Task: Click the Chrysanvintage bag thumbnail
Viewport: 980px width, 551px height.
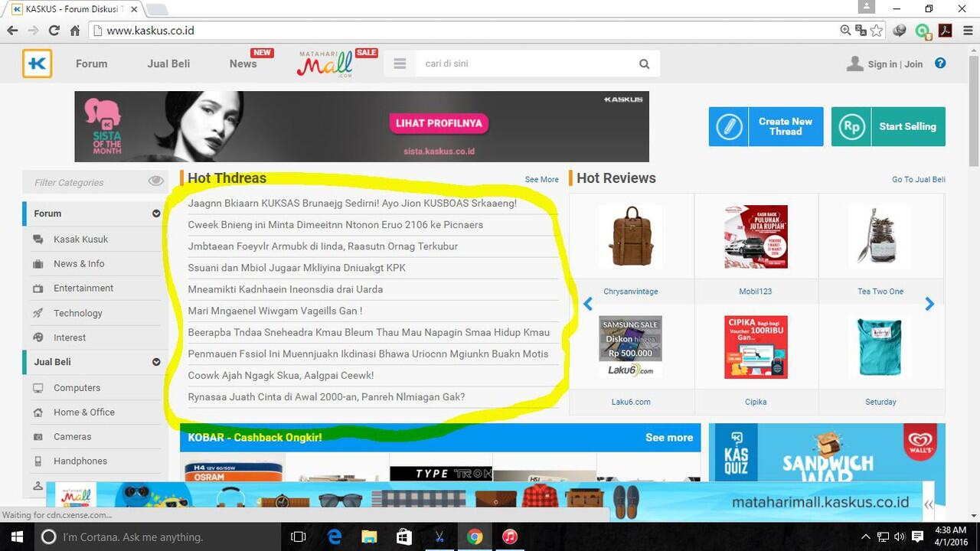Action: [631, 236]
